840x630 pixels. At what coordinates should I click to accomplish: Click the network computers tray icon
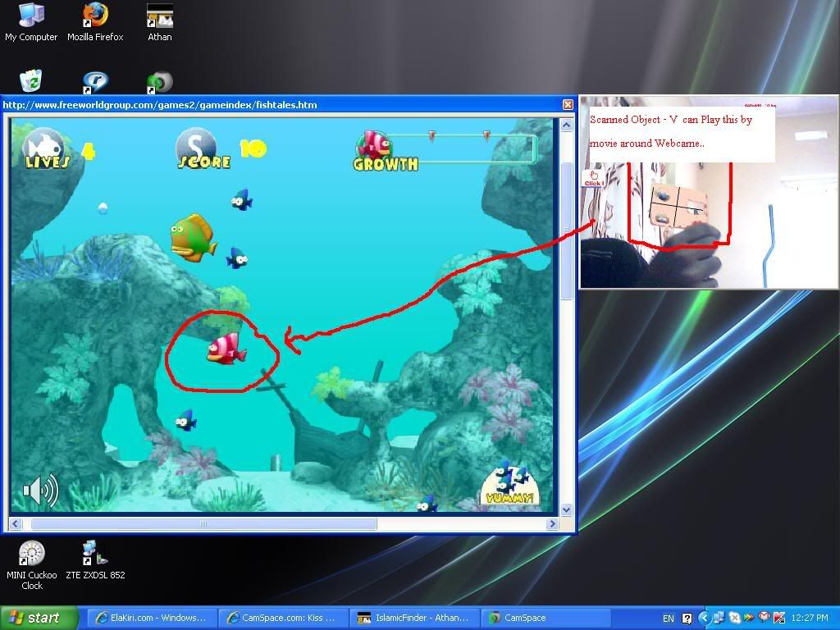719,619
